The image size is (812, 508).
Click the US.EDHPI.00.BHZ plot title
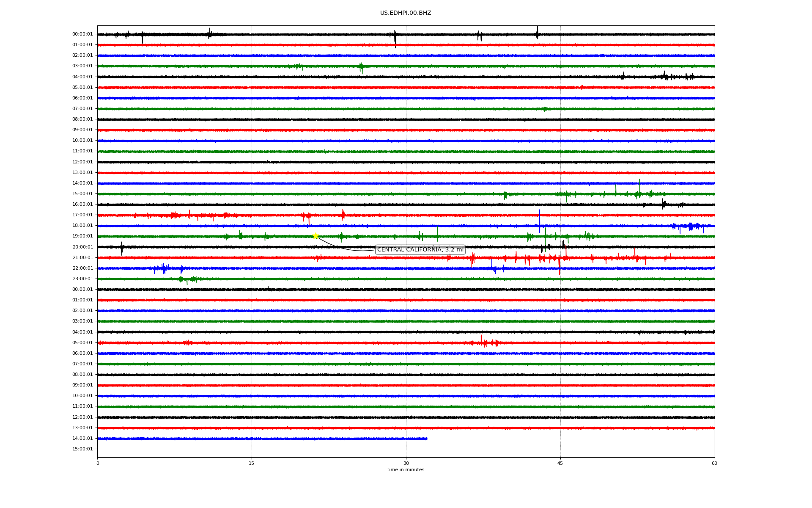point(406,13)
